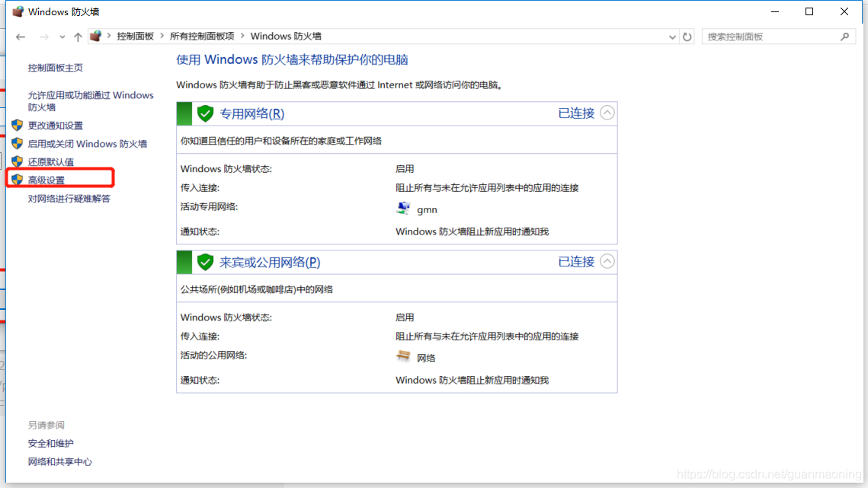Open 更改通知设置 link
The height and width of the screenshot is (488, 868).
point(56,126)
